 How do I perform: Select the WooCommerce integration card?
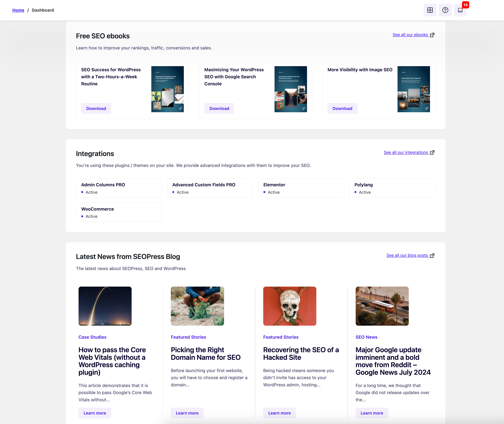coord(119,212)
